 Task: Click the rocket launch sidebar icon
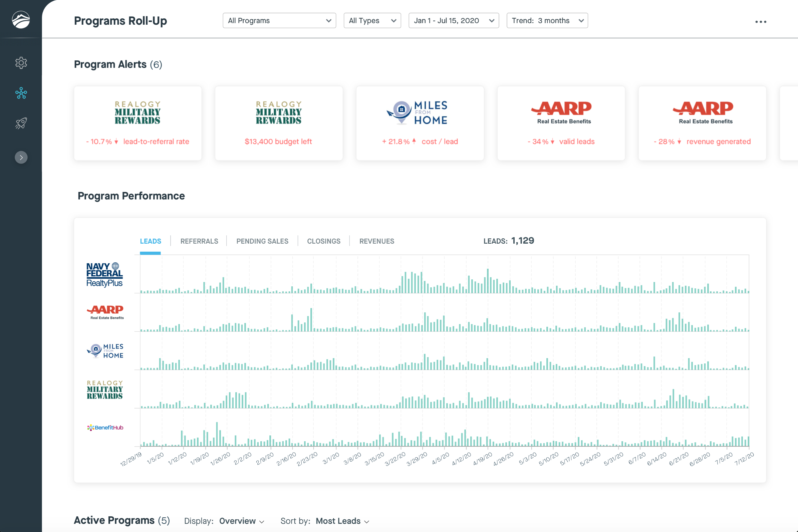21,123
